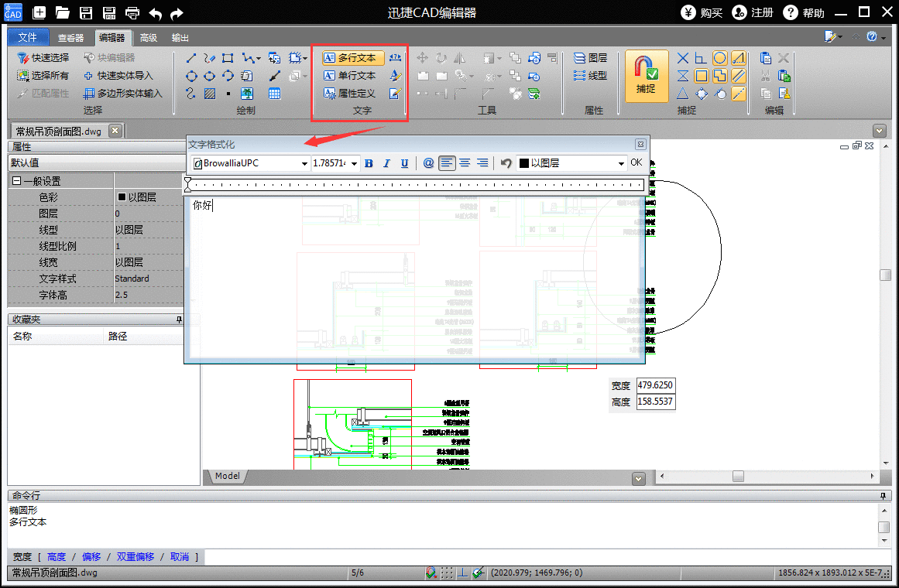The image size is (899, 588).
Task: Collapse the 一般设置 properties section
Action: point(16,181)
